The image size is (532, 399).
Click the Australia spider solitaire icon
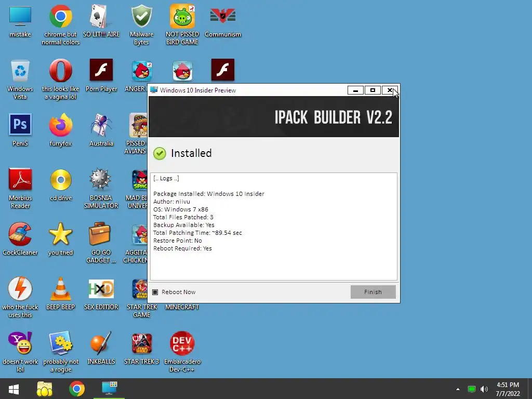tap(101, 125)
